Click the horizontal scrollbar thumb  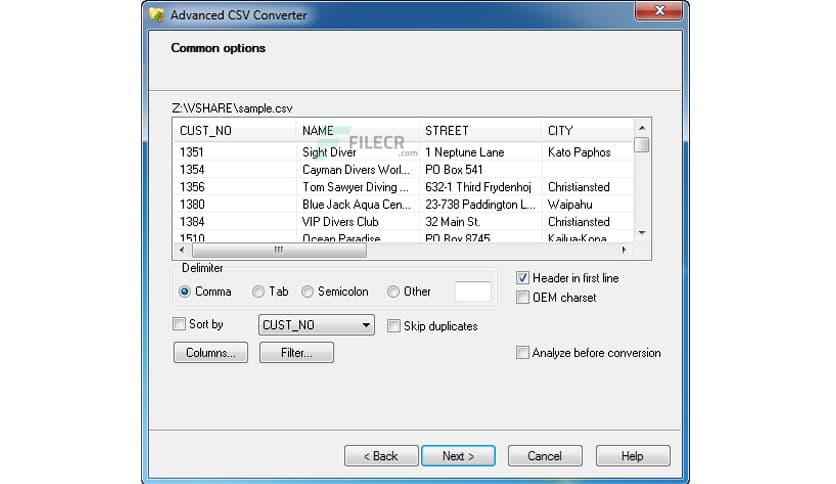[279, 250]
